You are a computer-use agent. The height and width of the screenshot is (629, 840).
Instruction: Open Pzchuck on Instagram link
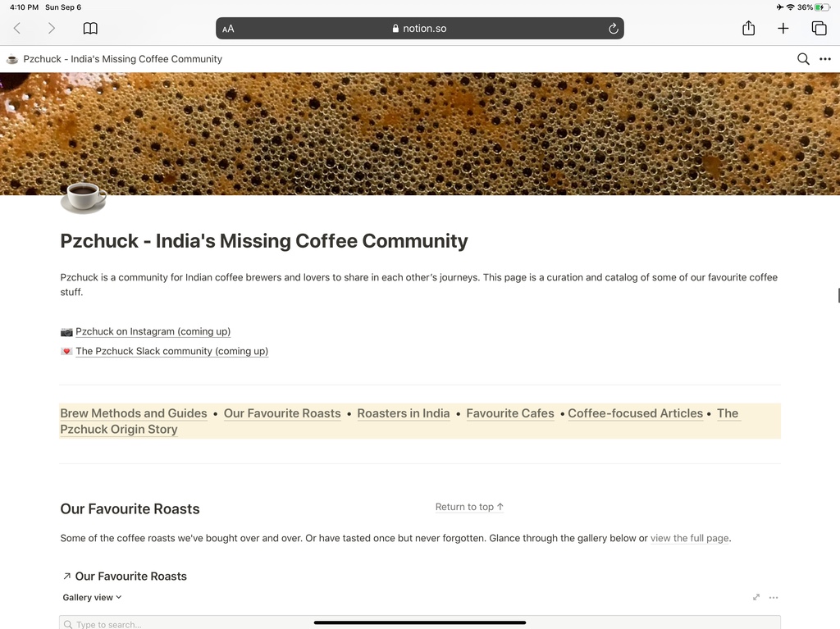coord(153,331)
